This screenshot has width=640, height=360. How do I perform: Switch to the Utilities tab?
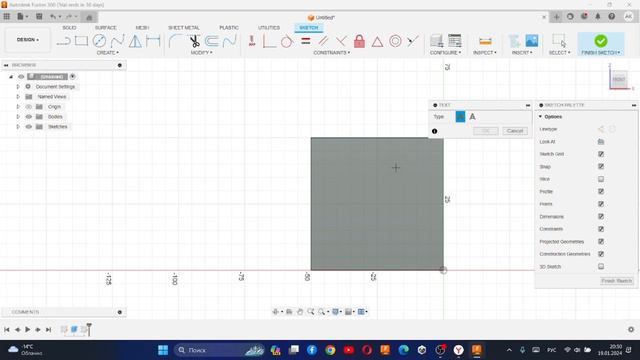click(269, 28)
